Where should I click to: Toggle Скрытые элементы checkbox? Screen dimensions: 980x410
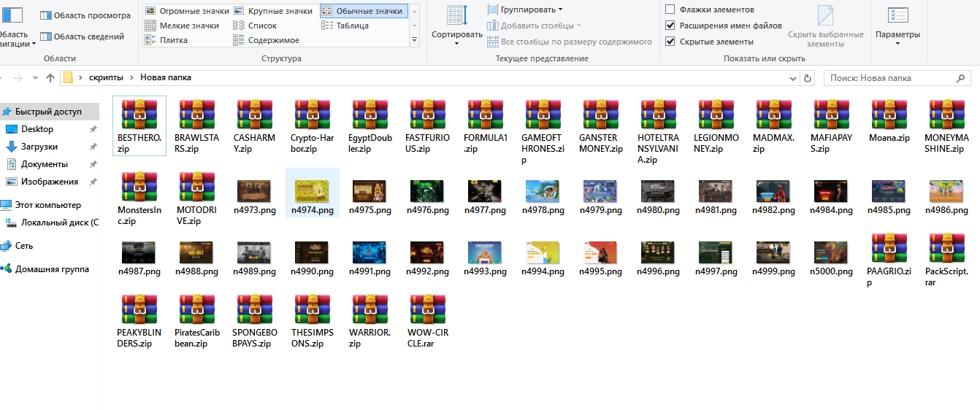(670, 42)
